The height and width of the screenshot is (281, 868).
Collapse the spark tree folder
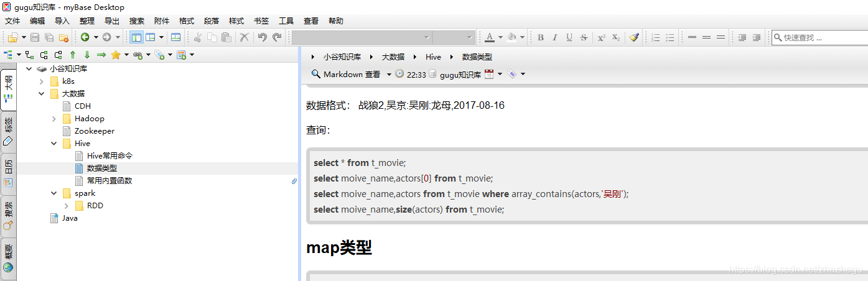[54, 193]
